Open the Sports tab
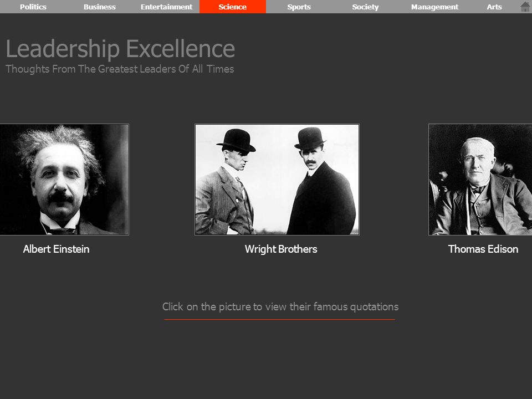 299,7
